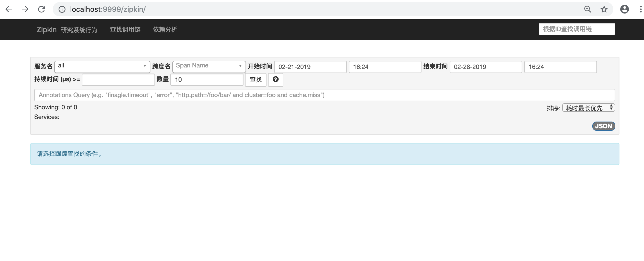Click the 持续时间 (μs) >= label
This screenshot has height=261, width=644.
click(x=57, y=79)
